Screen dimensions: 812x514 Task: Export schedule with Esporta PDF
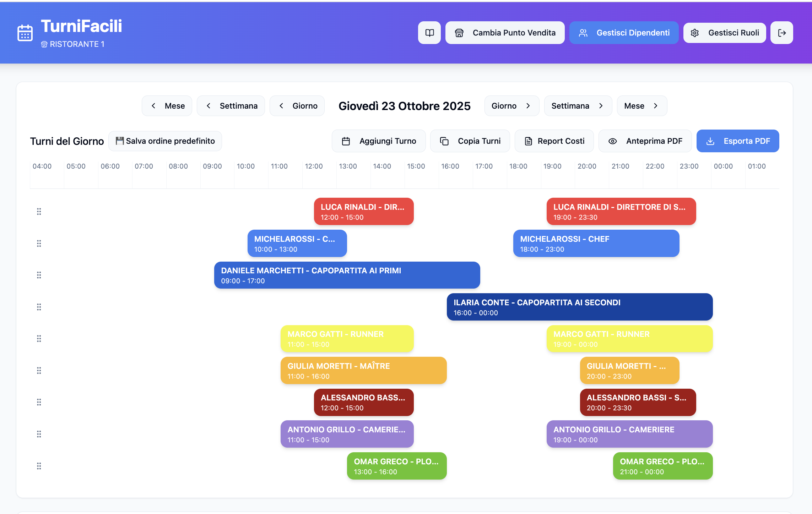click(x=738, y=141)
